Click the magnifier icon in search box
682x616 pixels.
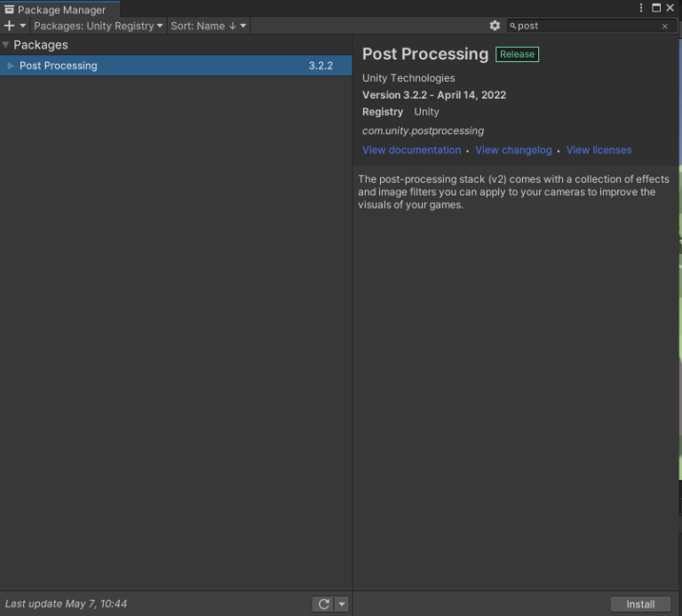[513, 26]
